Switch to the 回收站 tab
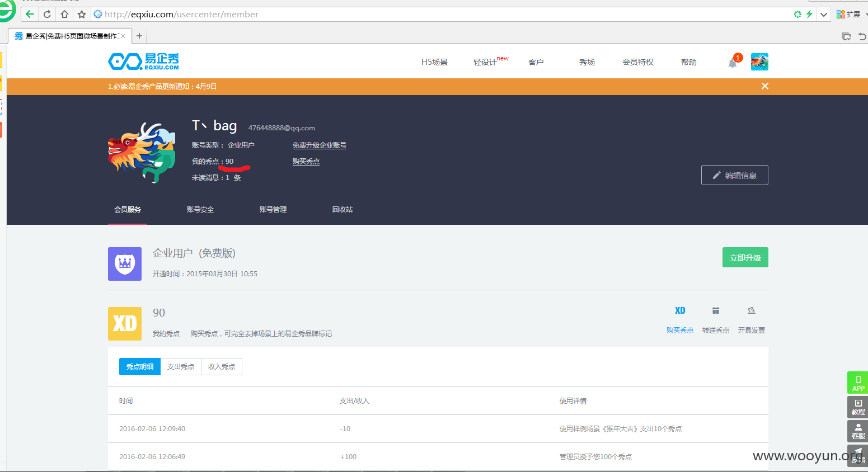 342,210
